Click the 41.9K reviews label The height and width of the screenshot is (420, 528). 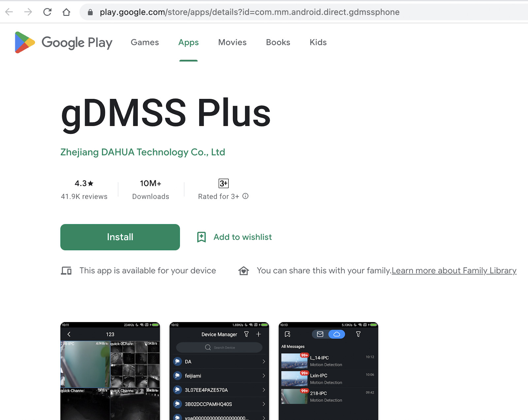84,196
